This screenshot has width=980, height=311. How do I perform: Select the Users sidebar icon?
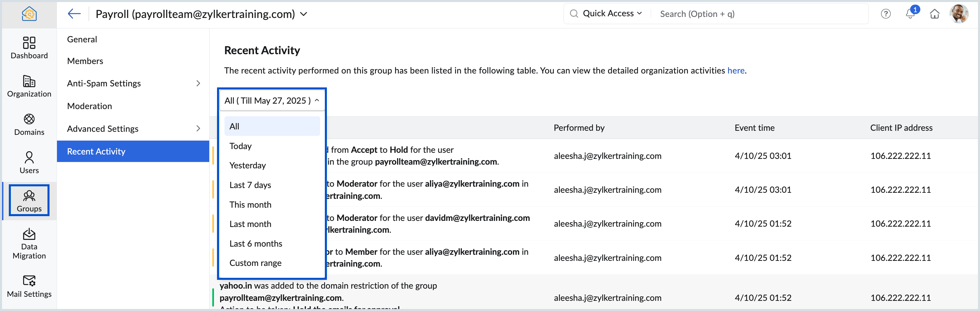click(29, 163)
